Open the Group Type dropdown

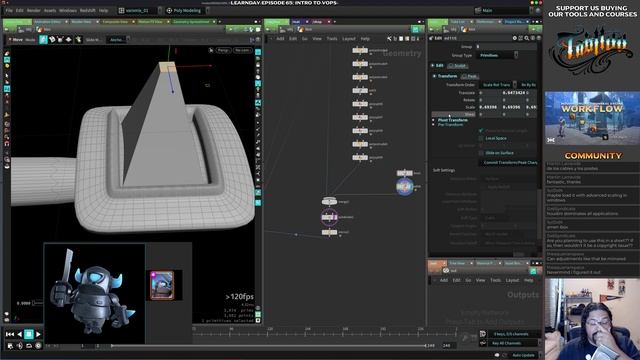(497, 55)
